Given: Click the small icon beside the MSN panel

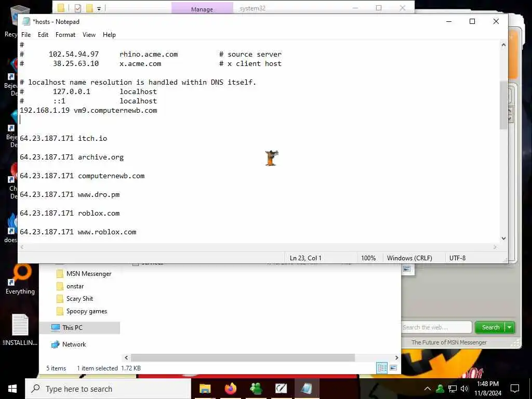Looking at the screenshot, I should click(x=407, y=269).
